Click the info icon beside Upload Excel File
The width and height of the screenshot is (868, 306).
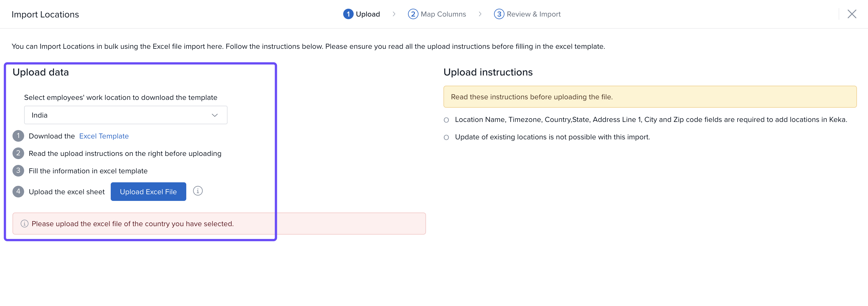click(198, 191)
